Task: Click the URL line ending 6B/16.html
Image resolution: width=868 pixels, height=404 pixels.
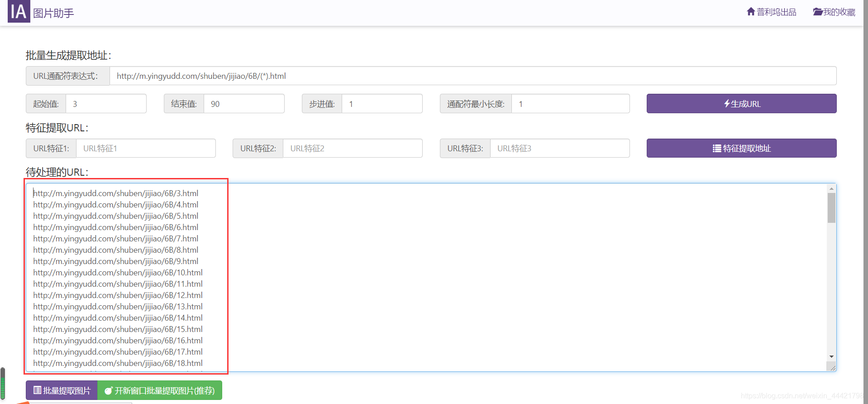Action: pos(118,341)
